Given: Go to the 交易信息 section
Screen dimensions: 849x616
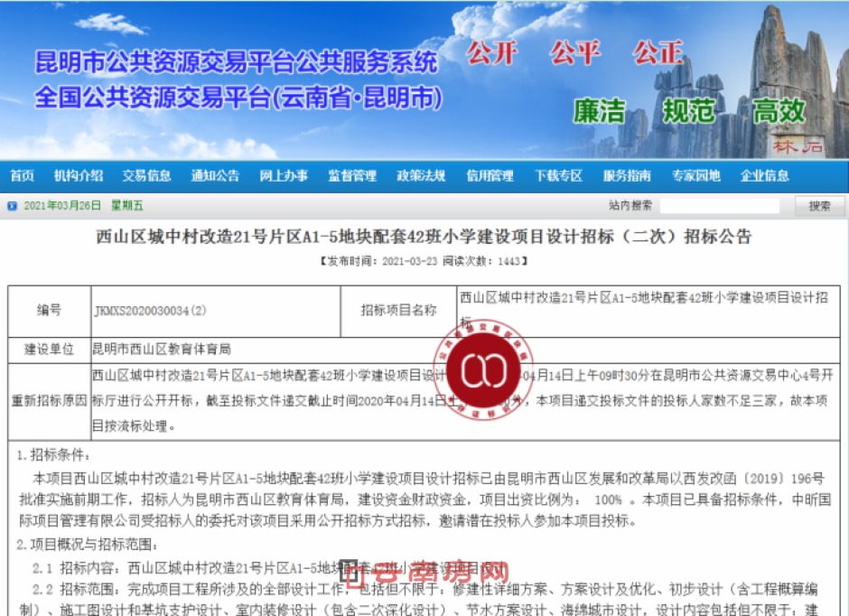Looking at the screenshot, I should 146,176.
